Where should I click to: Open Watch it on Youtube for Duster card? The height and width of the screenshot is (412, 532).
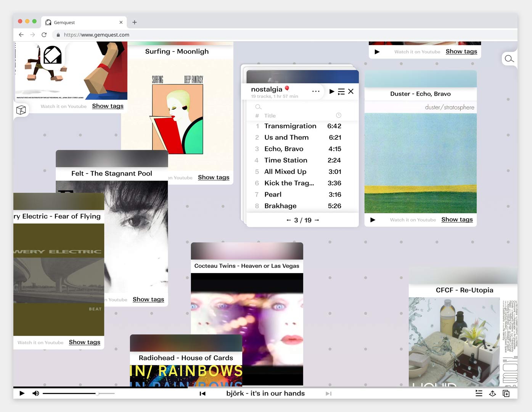coord(413,220)
